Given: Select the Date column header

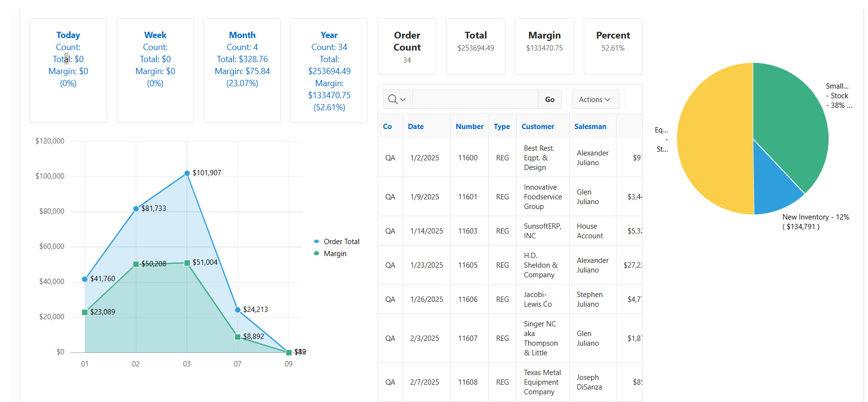Looking at the screenshot, I should point(416,127).
